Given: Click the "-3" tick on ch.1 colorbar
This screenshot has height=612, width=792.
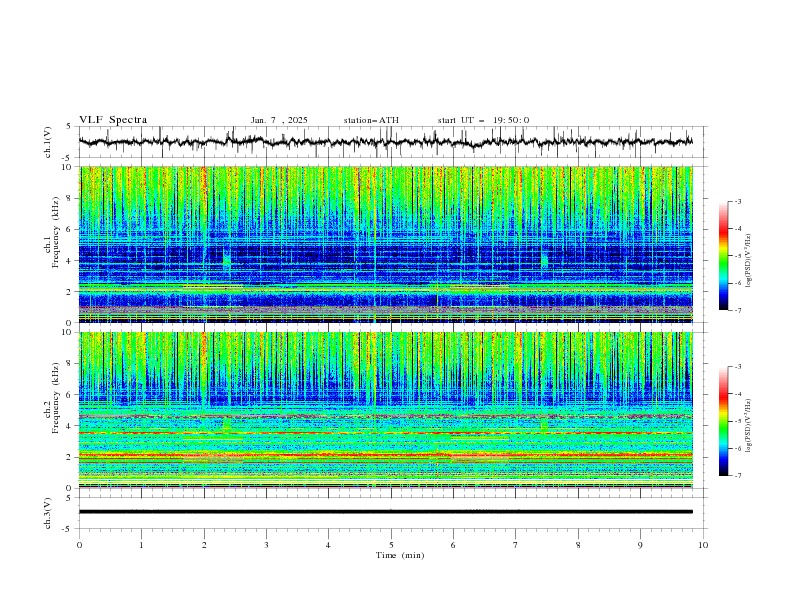Looking at the screenshot, I should click(x=738, y=201).
